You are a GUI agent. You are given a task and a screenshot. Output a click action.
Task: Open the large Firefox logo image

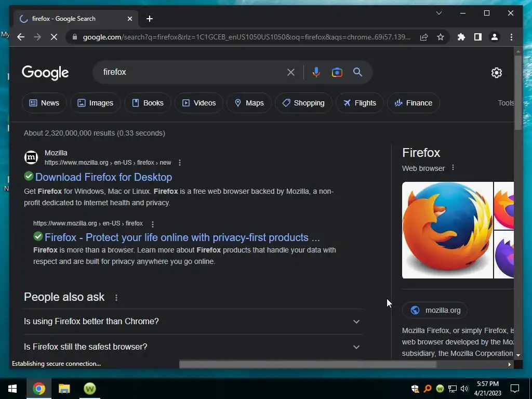[447, 230]
